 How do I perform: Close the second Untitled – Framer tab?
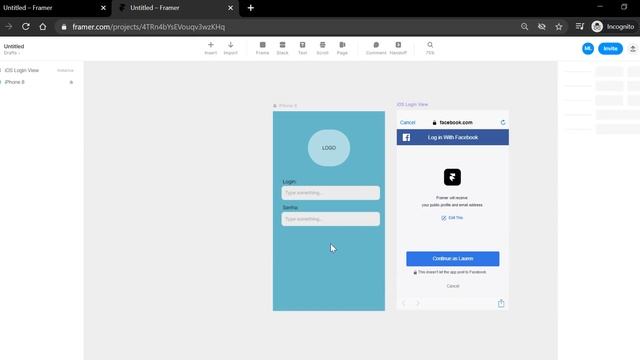[x=231, y=8]
